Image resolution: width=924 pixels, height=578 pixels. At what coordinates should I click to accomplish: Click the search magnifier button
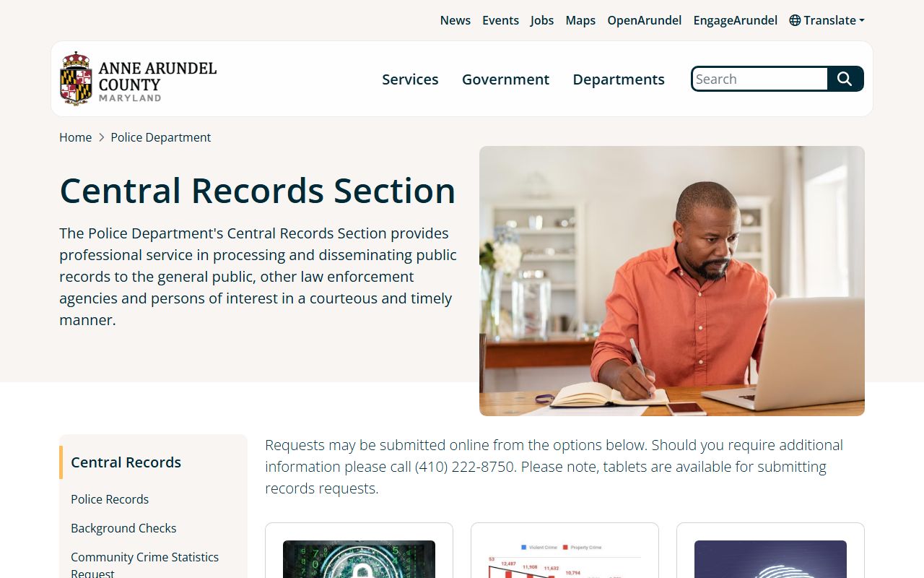[x=845, y=79]
